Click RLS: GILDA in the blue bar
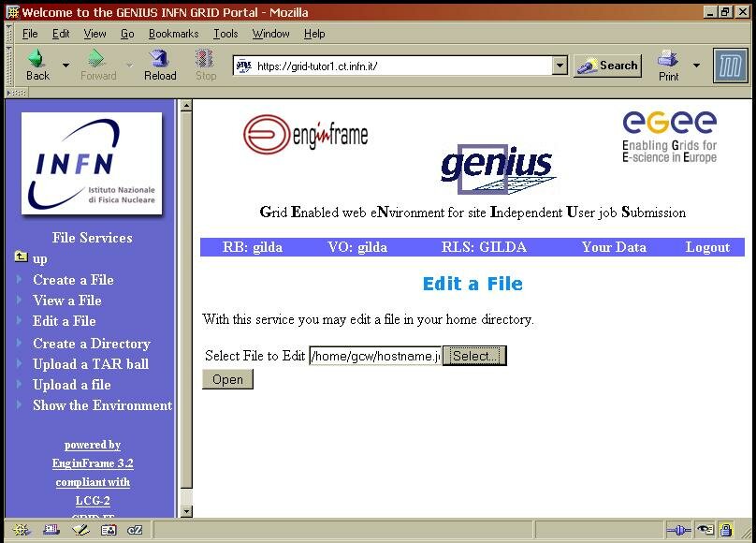 [484, 247]
